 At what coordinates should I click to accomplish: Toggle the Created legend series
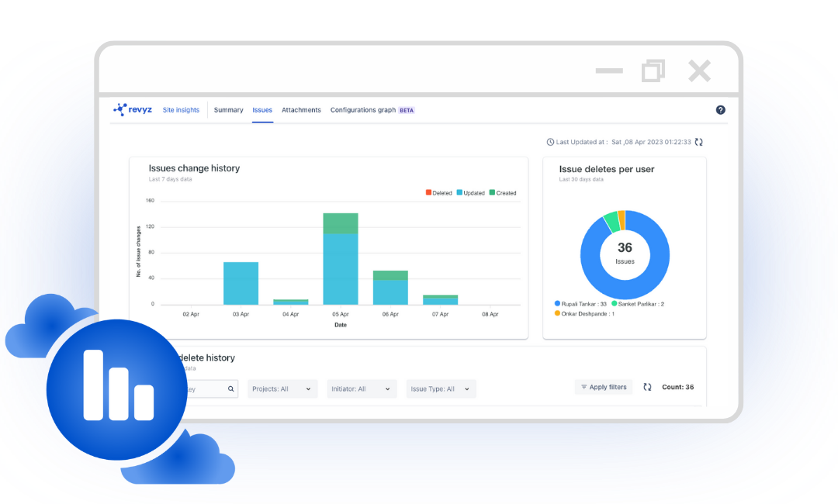502,192
